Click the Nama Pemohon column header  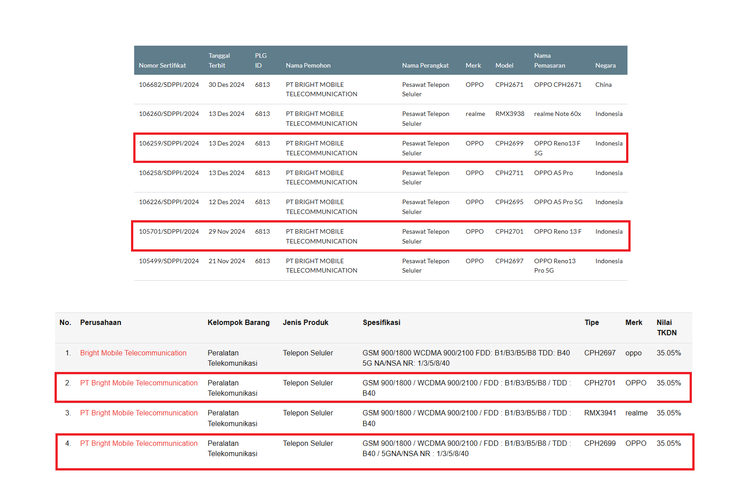pos(309,66)
